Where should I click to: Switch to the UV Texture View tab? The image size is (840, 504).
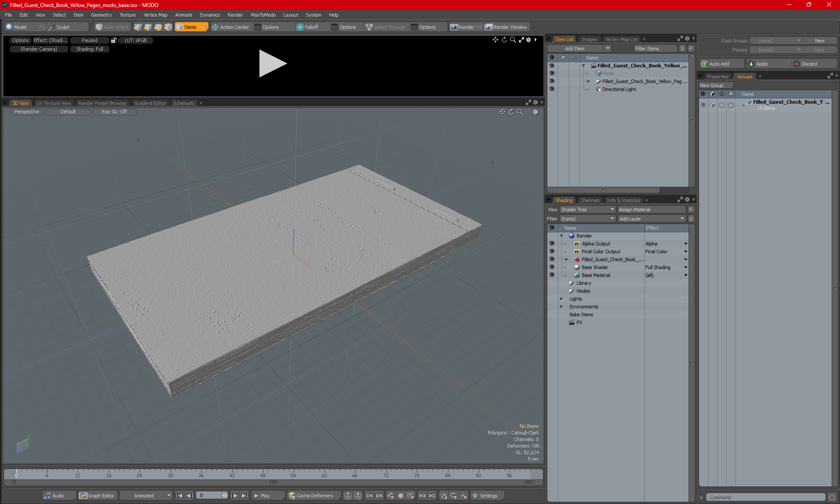(54, 103)
